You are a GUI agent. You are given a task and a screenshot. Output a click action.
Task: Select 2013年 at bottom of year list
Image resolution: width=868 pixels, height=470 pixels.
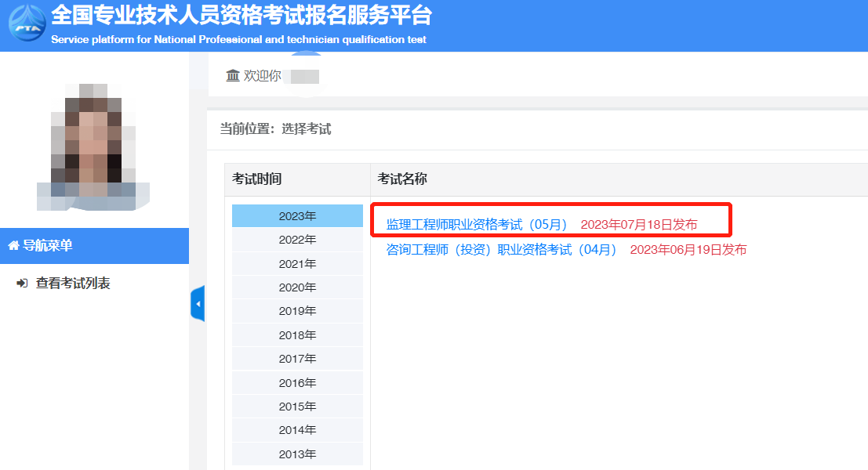point(297,454)
